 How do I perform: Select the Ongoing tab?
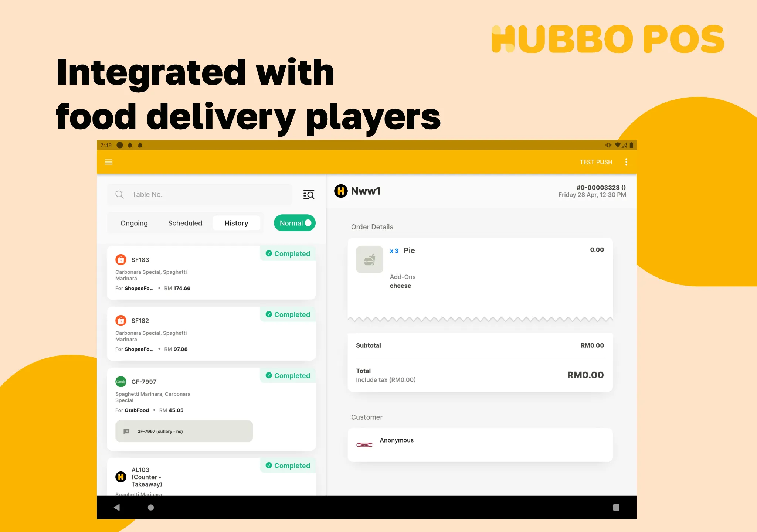[133, 223]
